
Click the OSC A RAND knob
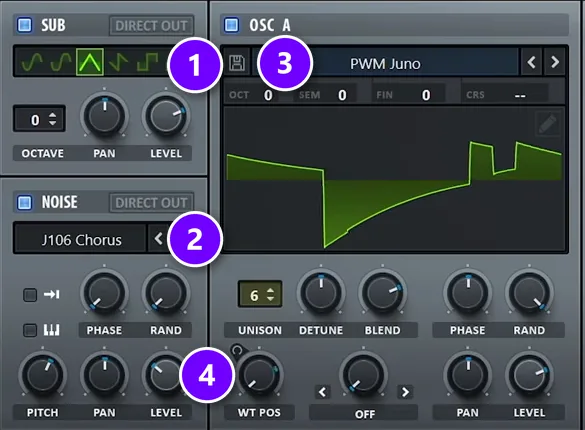tap(529, 293)
